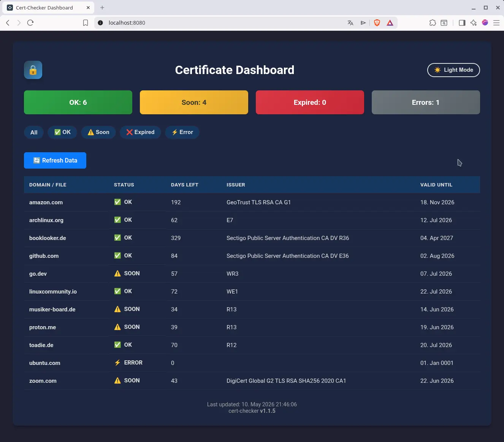Image resolution: width=504 pixels, height=442 pixels.
Task: Click 329 days left value
Action: click(x=176, y=238)
